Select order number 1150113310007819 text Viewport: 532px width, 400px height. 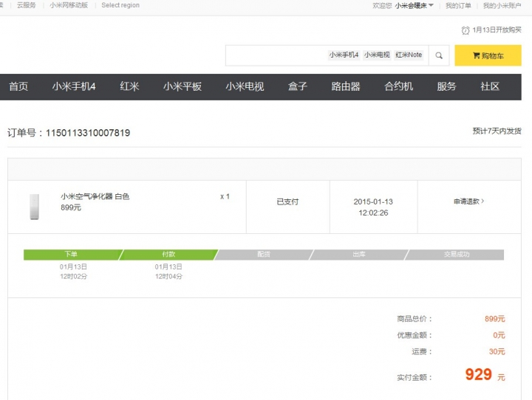click(88, 133)
